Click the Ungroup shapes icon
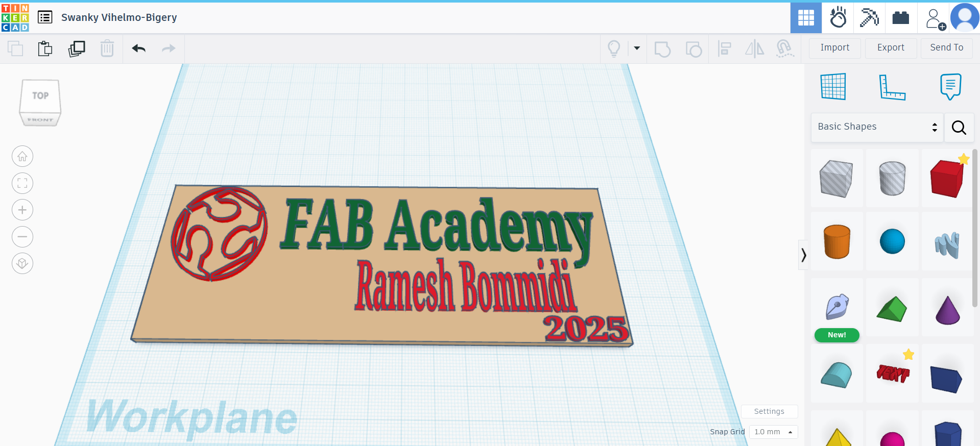Viewport: 980px width, 446px height. (x=694, y=49)
